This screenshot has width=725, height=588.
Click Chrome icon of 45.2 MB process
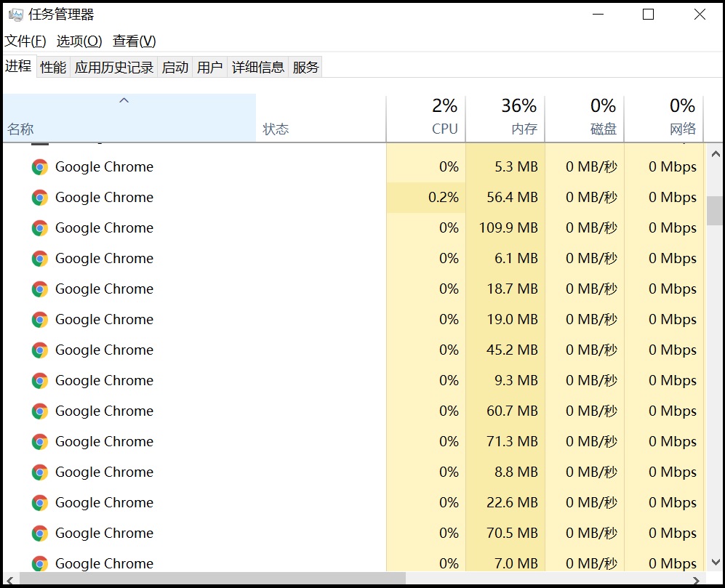40,350
